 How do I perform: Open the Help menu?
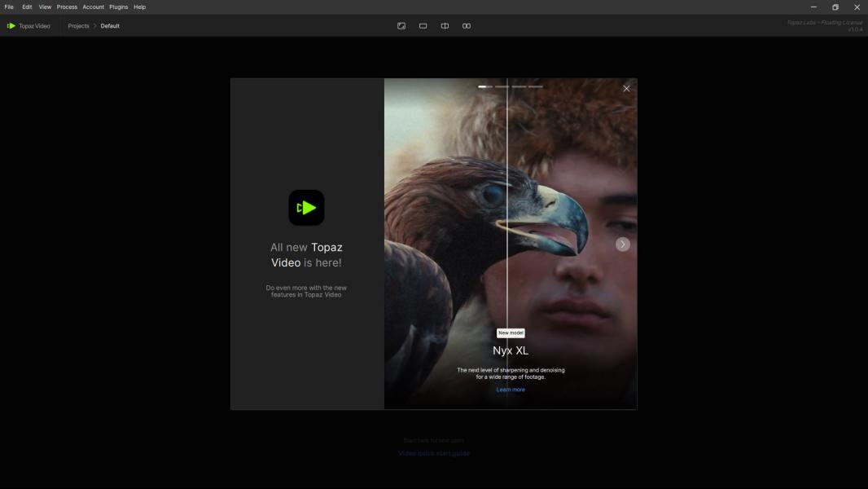pos(140,7)
